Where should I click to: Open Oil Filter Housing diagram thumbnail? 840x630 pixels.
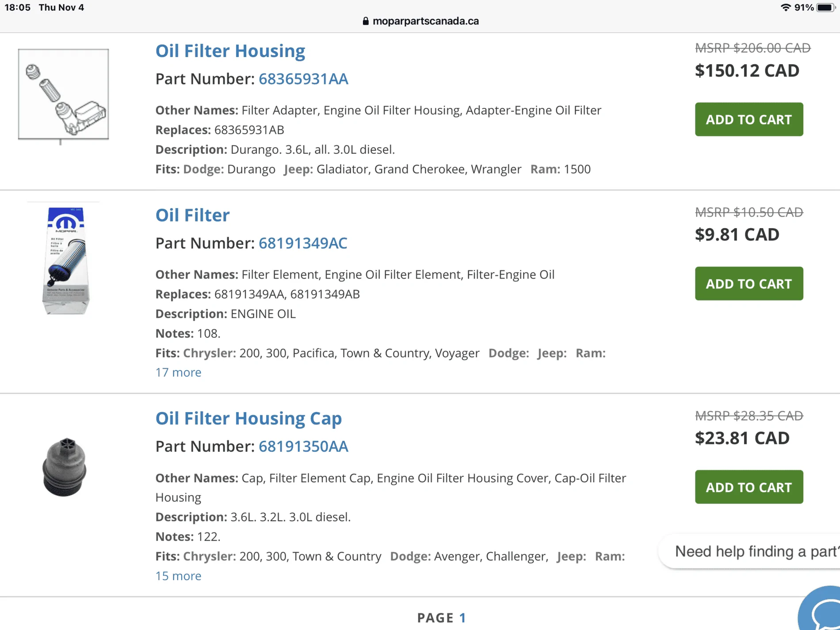point(63,95)
